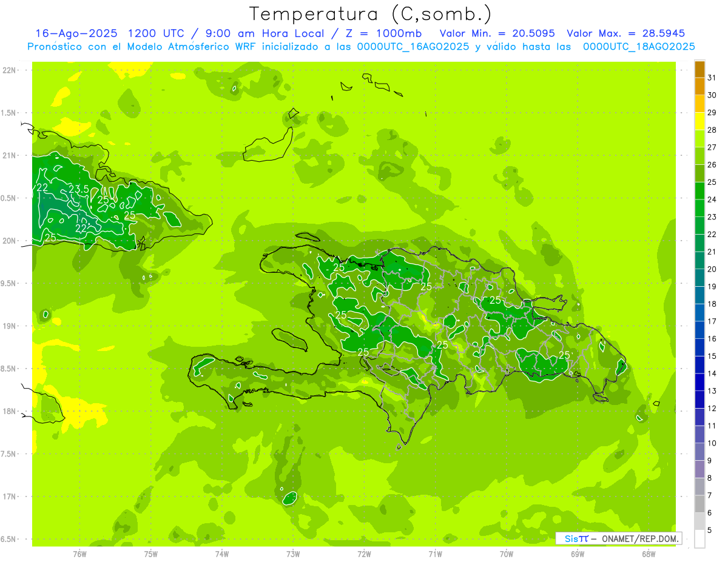Click the colorbar number '31'

(x=712, y=78)
